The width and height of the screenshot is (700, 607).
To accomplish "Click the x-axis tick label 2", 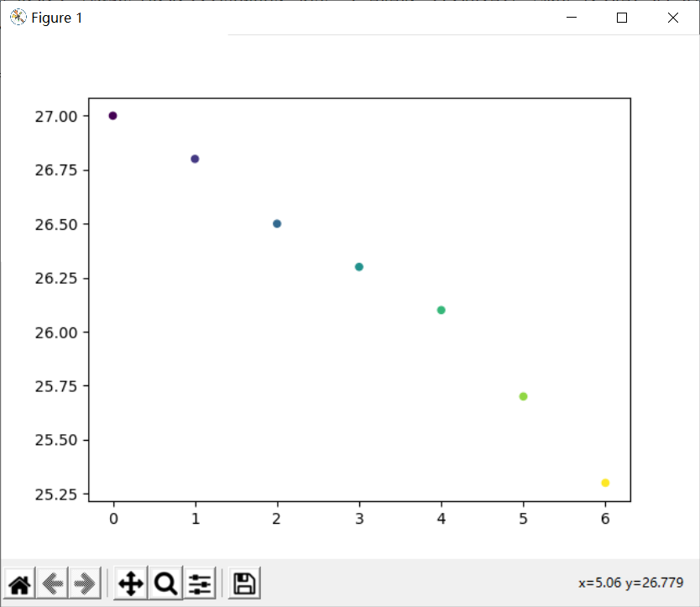I will click(277, 519).
